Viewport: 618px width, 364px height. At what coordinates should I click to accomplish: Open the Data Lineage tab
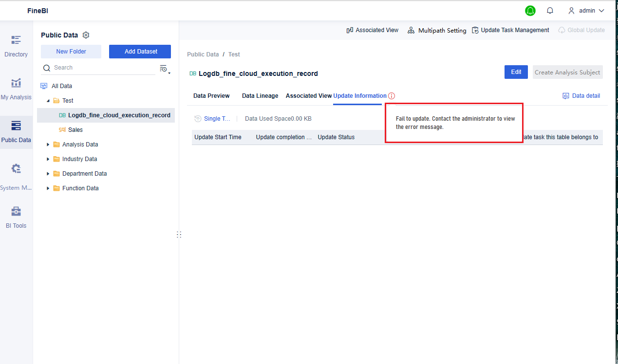pos(260,95)
